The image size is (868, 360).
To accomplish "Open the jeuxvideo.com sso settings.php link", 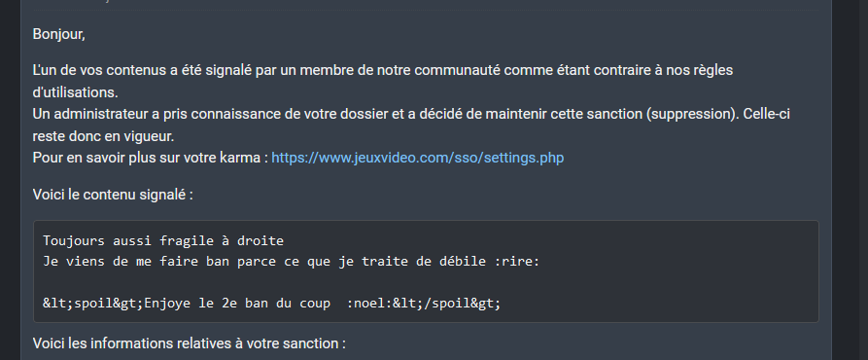I will 417,158.
